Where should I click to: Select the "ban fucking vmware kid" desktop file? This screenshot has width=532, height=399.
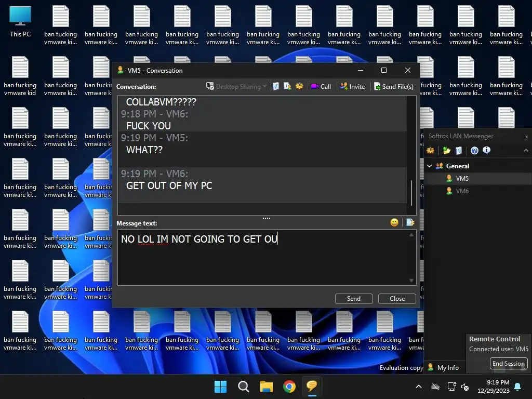click(20, 76)
